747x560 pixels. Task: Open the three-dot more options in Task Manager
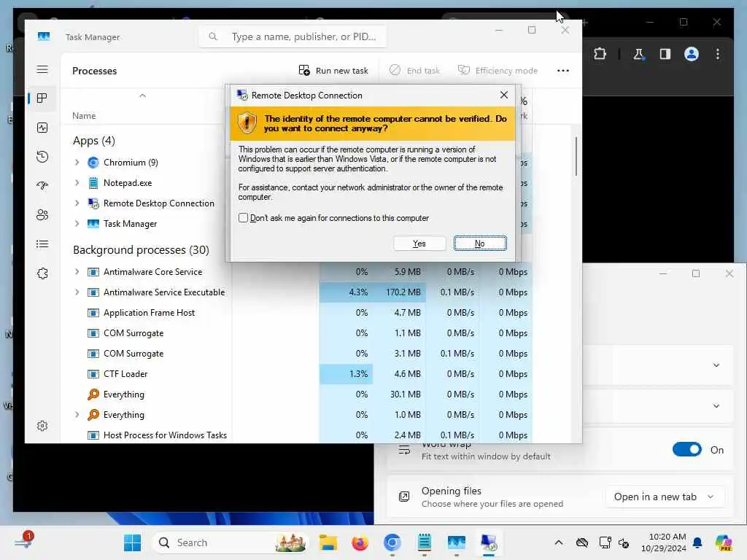(x=563, y=71)
